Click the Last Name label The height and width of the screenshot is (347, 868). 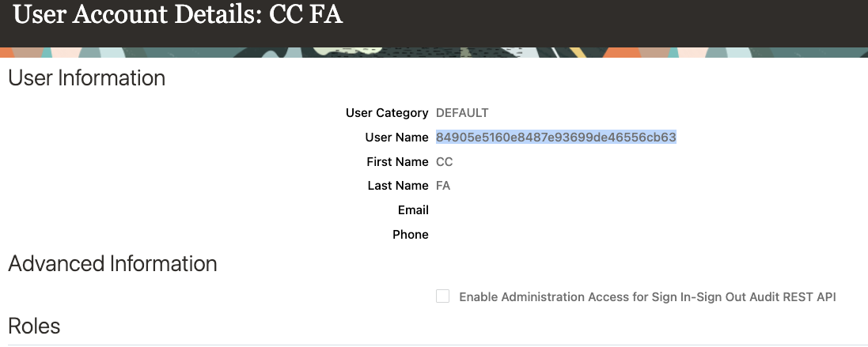click(x=398, y=186)
